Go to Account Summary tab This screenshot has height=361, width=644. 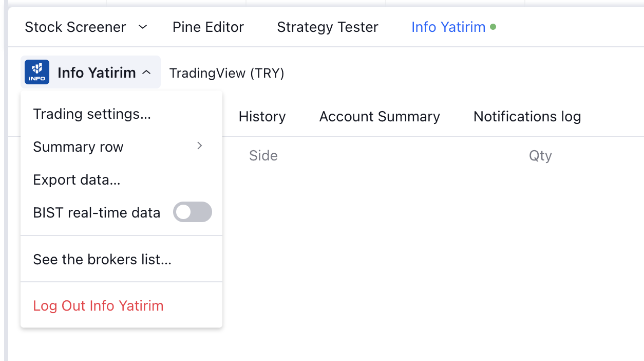tap(380, 117)
